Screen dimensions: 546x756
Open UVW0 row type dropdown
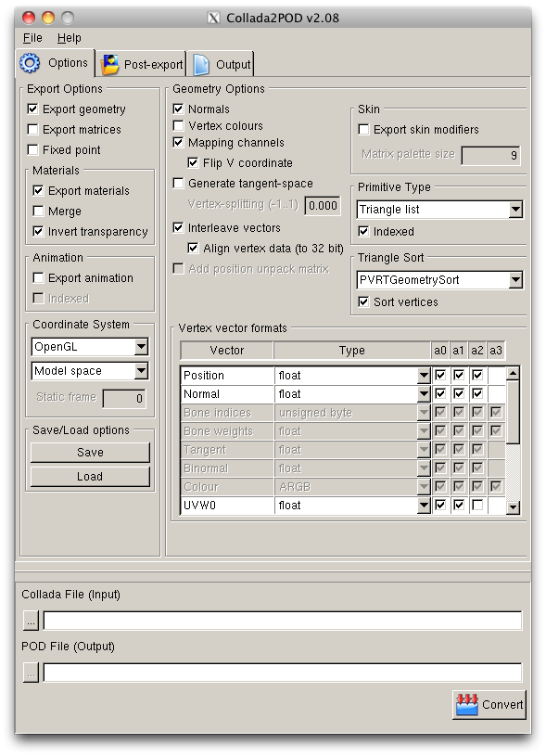click(424, 506)
